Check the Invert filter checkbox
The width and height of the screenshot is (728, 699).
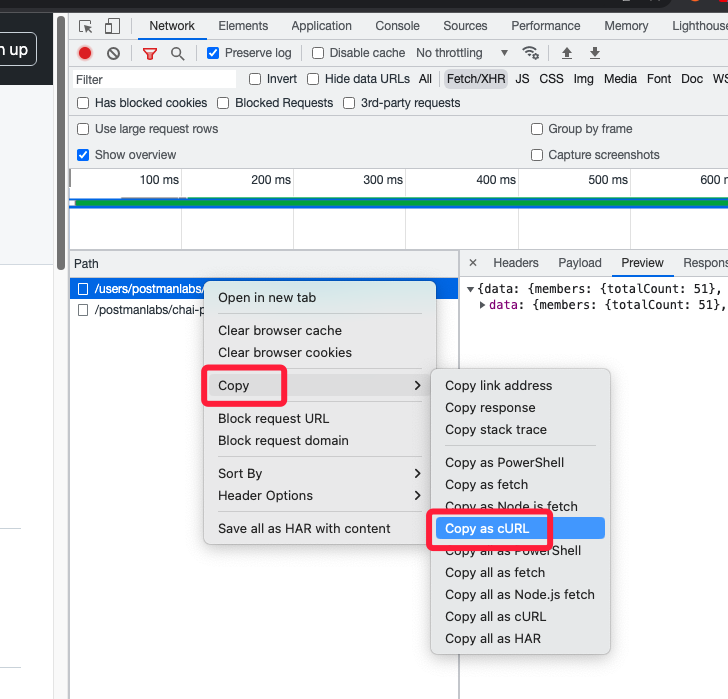coord(255,79)
